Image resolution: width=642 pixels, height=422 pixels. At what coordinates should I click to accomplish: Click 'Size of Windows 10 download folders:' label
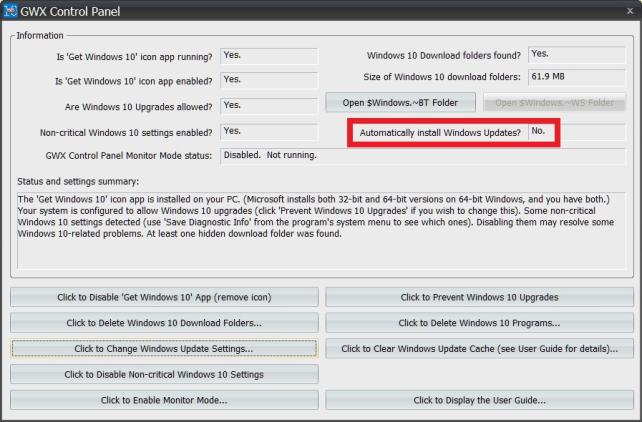(442, 77)
